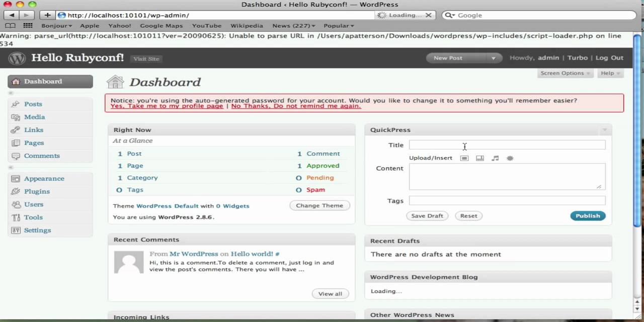Open the Top Sites grid icon

pyautogui.click(x=28, y=26)
